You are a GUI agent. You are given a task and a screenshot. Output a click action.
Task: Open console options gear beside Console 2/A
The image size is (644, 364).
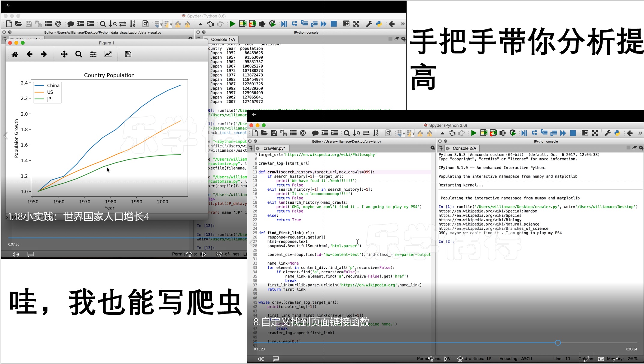tap(641, 148)
